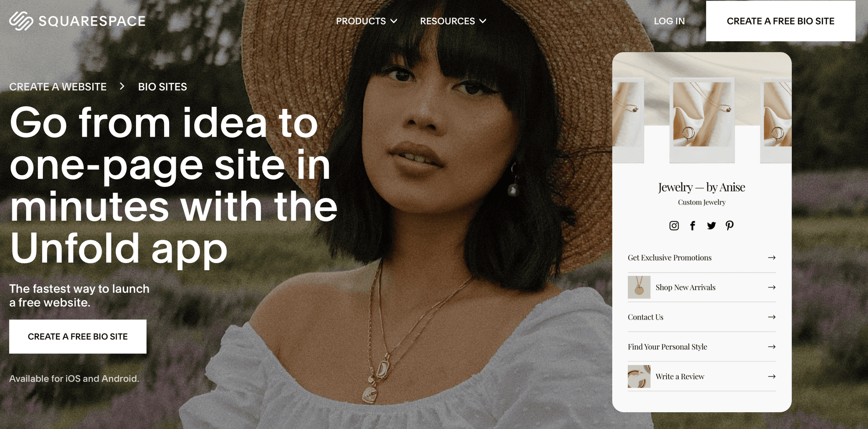
Task: Click the Log In link
Action: (x=669, y=21)
